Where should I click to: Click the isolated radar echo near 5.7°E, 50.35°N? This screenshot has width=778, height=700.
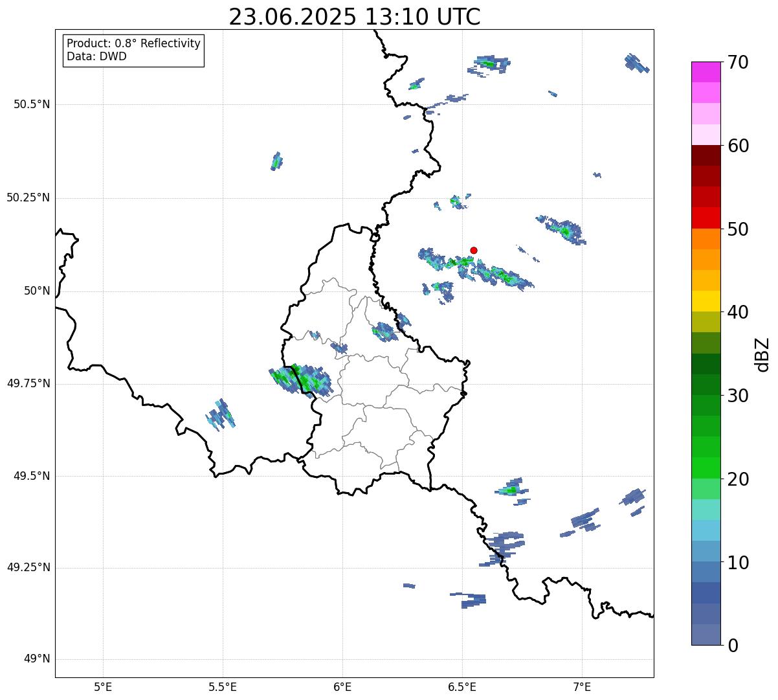pos(276,161)
